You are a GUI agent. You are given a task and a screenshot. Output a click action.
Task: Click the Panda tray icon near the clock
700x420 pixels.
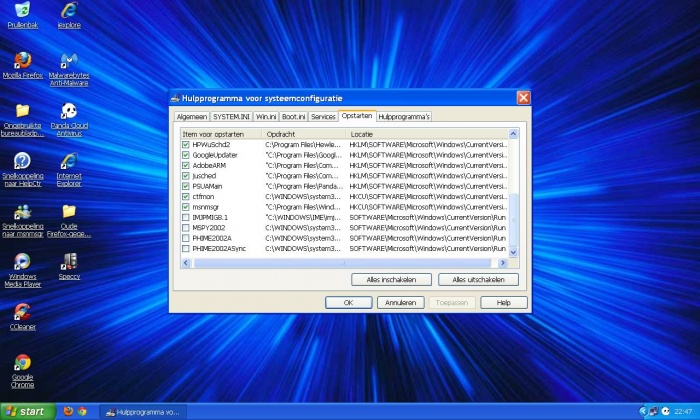tap(665, 411)
